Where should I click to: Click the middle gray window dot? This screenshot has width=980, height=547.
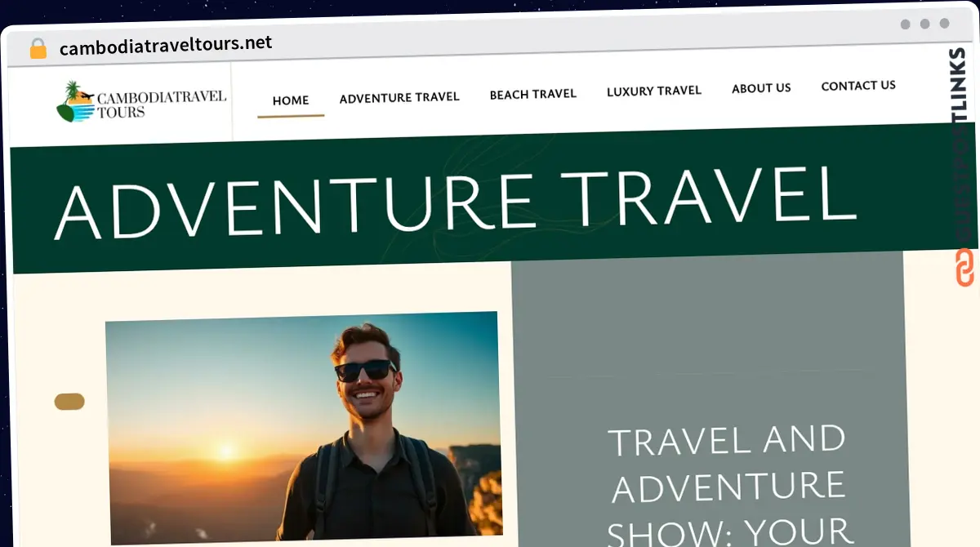tap(925, 24)
